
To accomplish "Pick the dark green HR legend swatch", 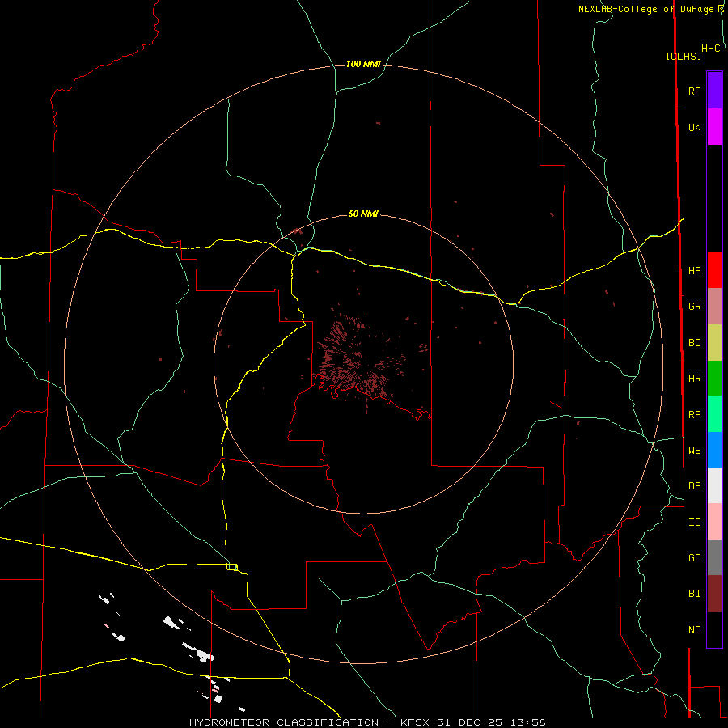I will pos(714,379).
